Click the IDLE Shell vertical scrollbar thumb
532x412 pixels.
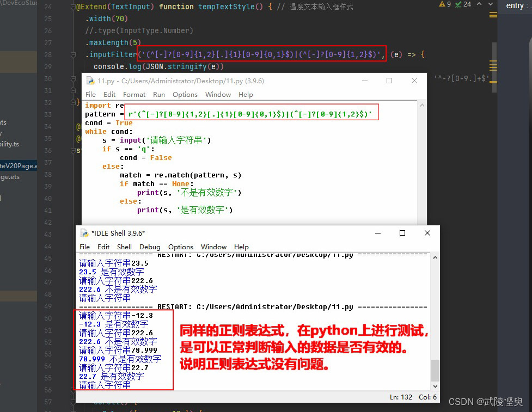(x=435, y=370)
